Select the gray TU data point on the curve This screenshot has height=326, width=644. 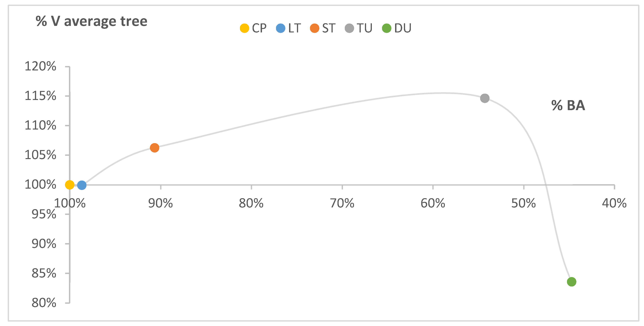click(485, 98)
